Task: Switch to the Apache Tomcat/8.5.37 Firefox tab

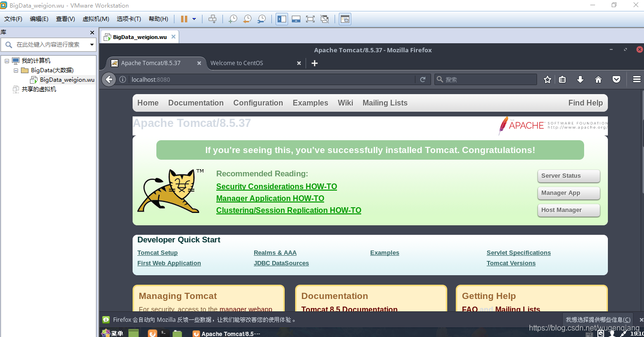Action: click(x=151, y=63)
